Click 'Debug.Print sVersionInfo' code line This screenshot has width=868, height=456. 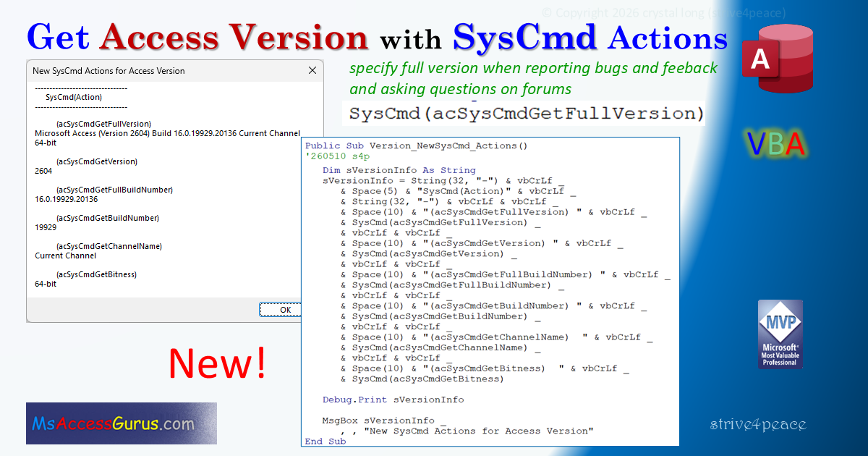pos(393,400)
